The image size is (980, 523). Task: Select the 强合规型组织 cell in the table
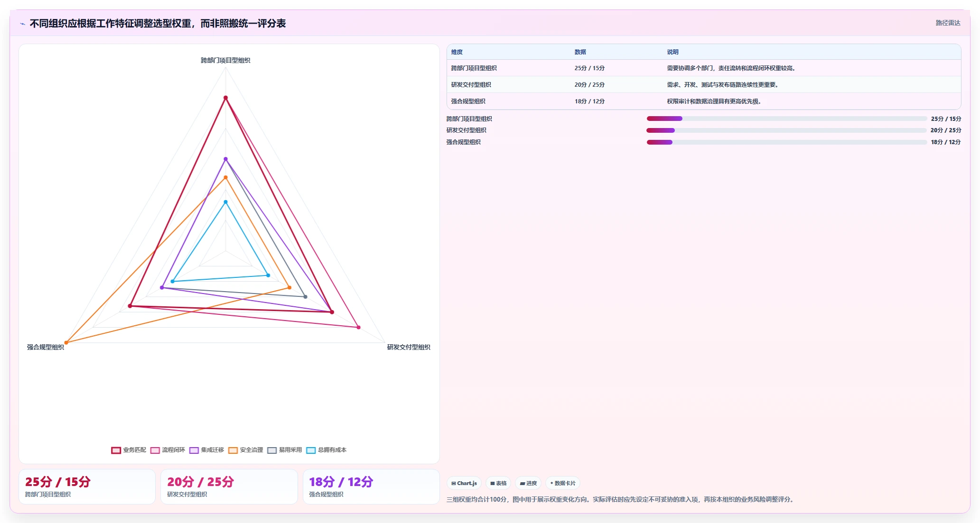tap(468, 101)
